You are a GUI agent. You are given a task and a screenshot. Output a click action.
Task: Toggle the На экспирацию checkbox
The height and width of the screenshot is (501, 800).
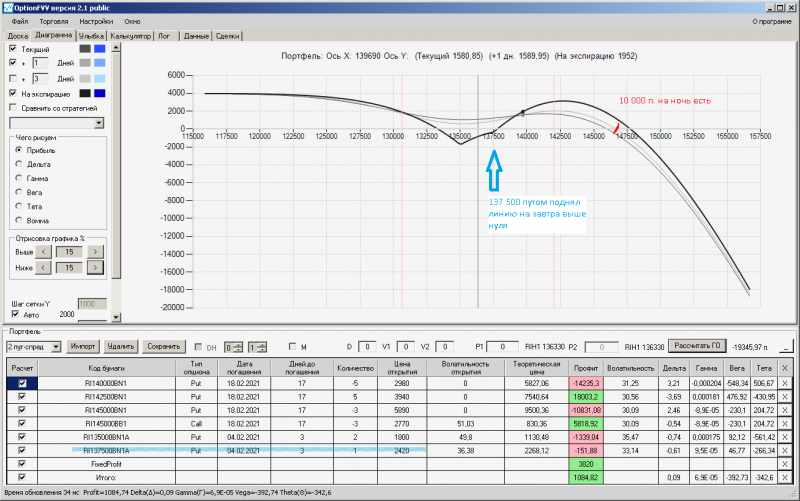(x=13, y=93)
